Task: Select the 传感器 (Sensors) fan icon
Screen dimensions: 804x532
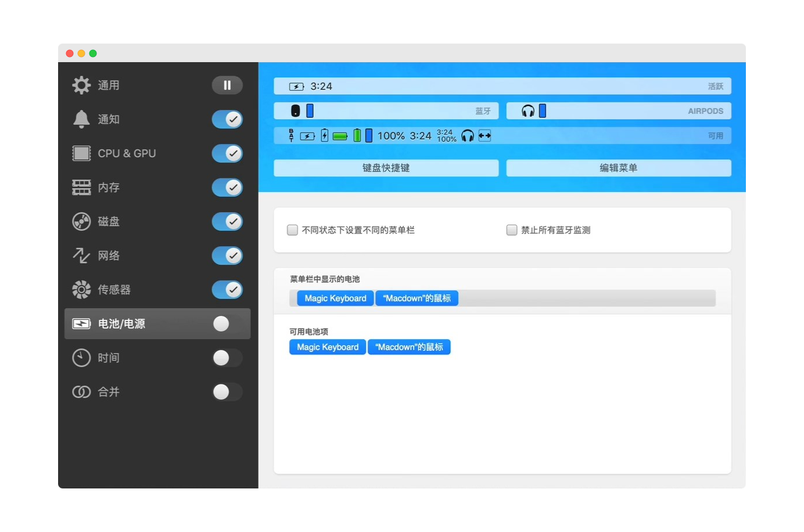Action: [x=81, y=289]
